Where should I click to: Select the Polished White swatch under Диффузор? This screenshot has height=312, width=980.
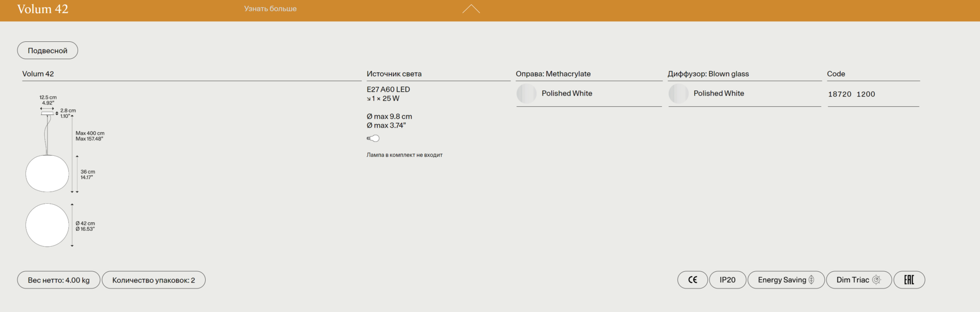[678, 93]
